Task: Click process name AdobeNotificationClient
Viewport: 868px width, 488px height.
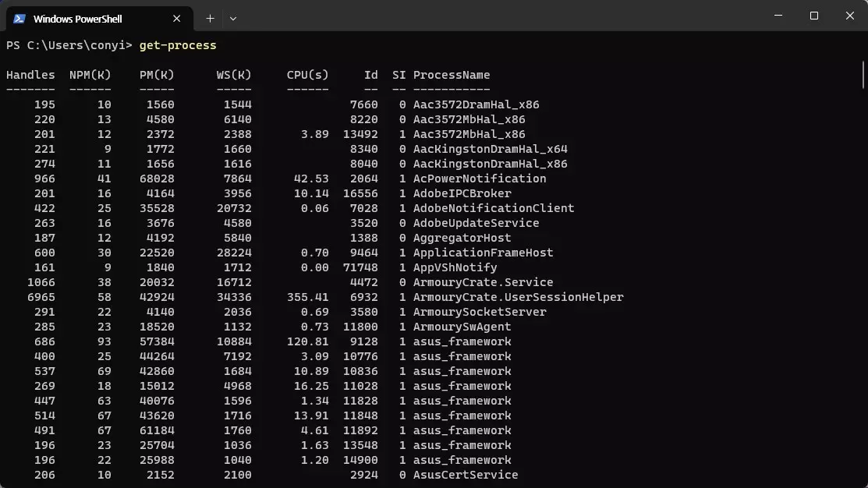Action: click(x=494, y=209)
